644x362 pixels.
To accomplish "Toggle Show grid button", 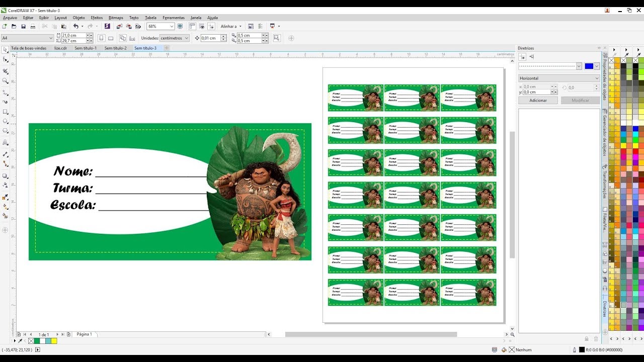I will pos(202,26).
